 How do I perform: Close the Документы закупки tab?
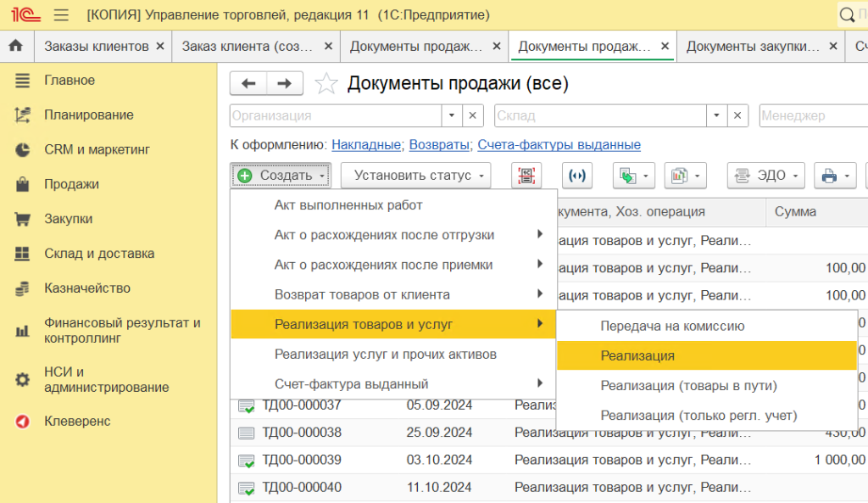coord(833,47)
